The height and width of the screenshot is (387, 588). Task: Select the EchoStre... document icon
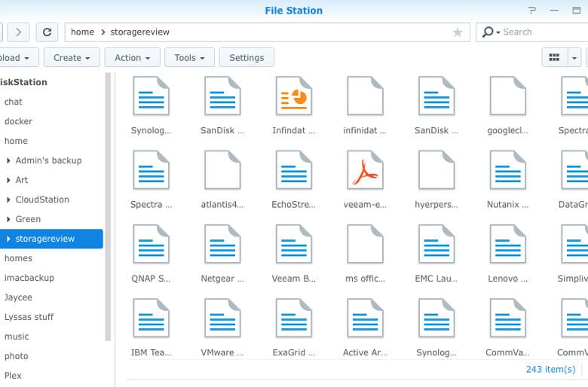pyautogui.click(x=294, y=170)
